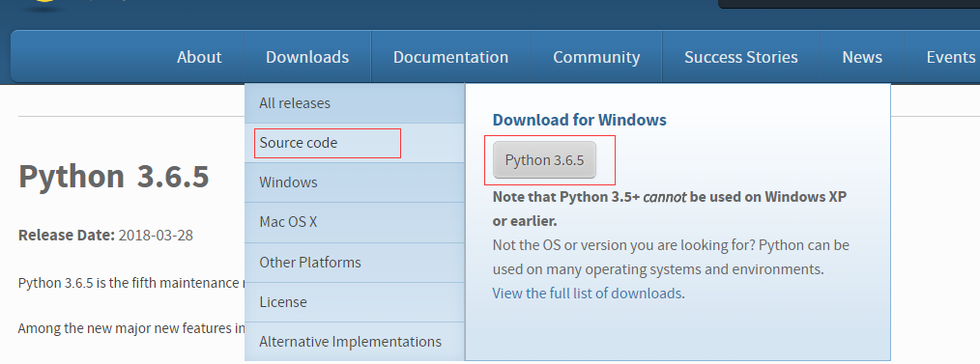Screen dimensions: 980x364
Task: Open the Community nav menu
Action: (596, 57)
